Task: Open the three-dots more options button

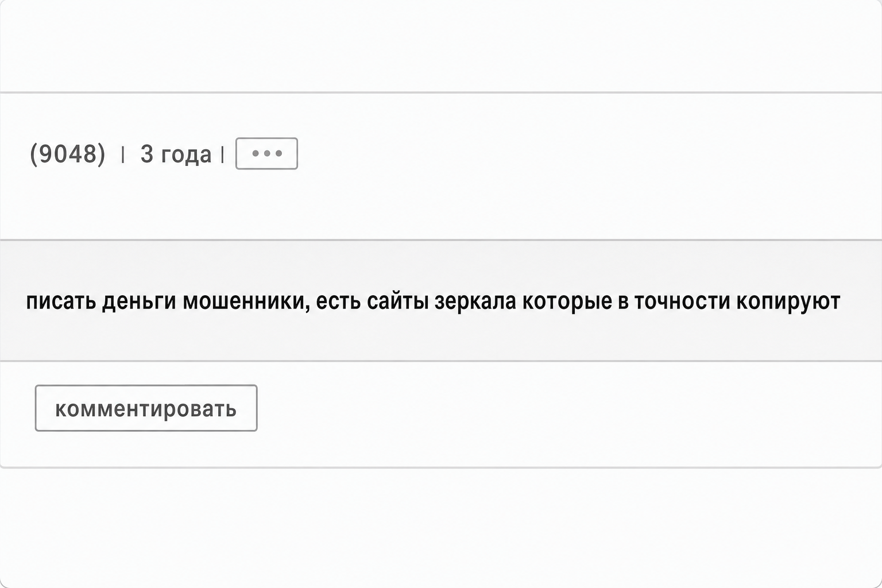Action: (x=266, y=153)
